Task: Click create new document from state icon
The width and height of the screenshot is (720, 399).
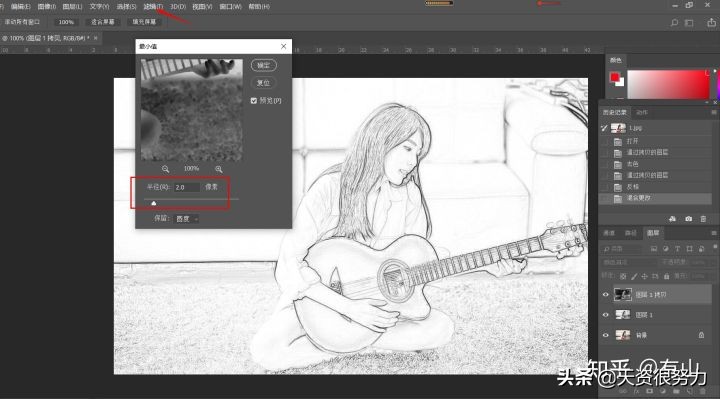Action: pyautogui.click(x=672, y=219)
